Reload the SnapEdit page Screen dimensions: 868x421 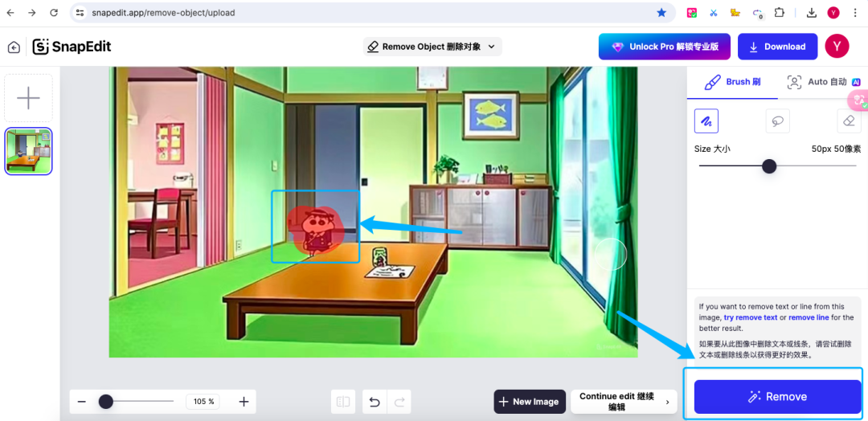[54, 13]
